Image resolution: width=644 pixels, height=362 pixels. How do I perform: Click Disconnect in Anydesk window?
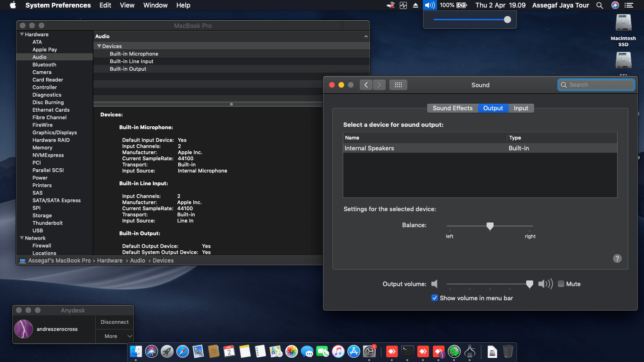click(115, 322)
